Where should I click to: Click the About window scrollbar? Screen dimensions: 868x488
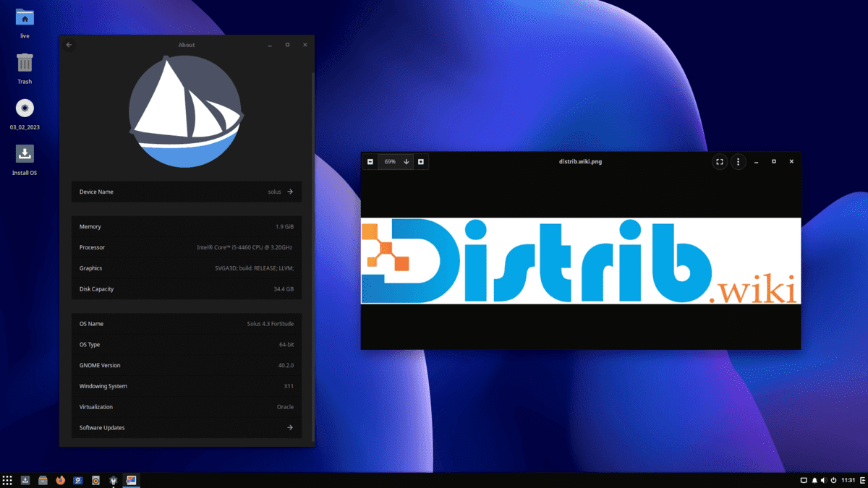(312, 257)
